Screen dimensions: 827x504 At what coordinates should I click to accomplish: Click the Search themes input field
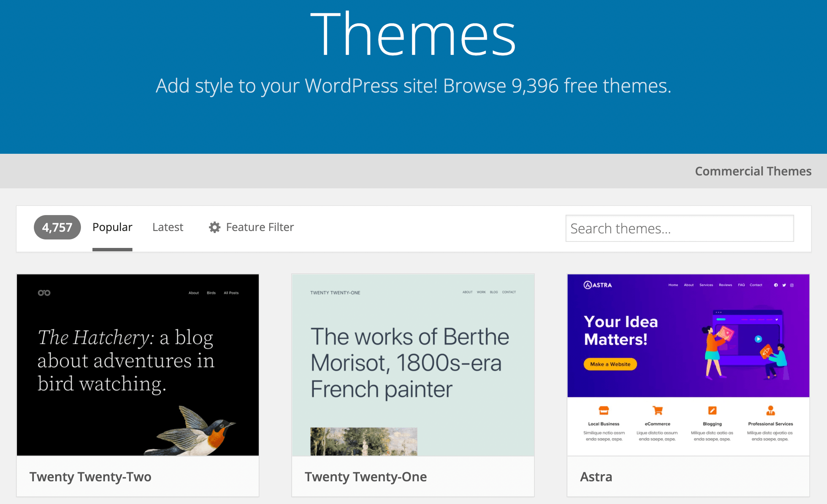pyautogui.click(x=679, y=228)
